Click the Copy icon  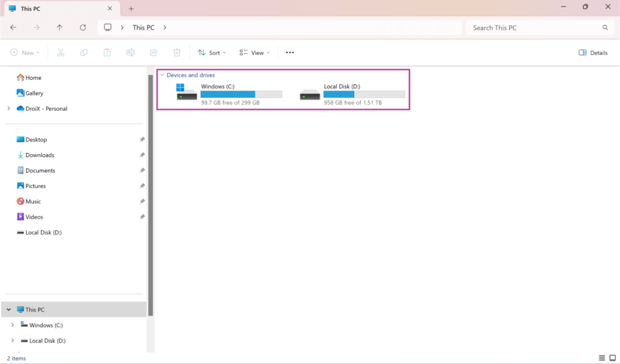[84, 52]
